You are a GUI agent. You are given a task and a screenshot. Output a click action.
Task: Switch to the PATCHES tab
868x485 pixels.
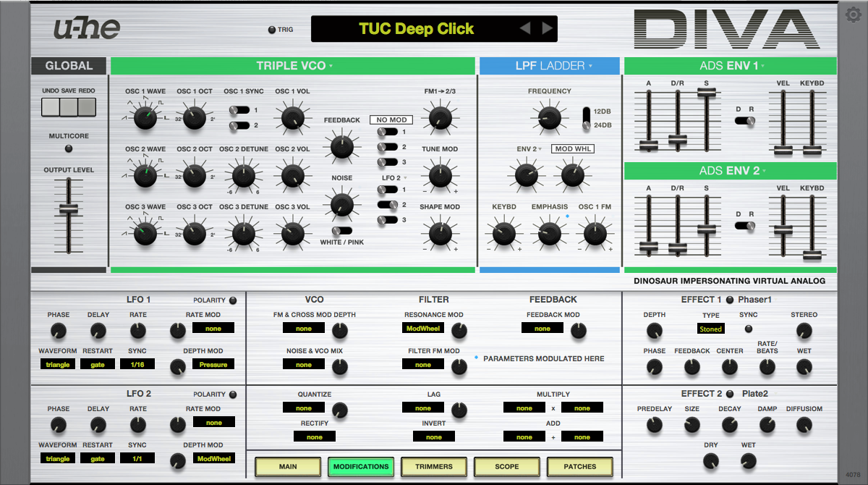[x=580, y=466]
